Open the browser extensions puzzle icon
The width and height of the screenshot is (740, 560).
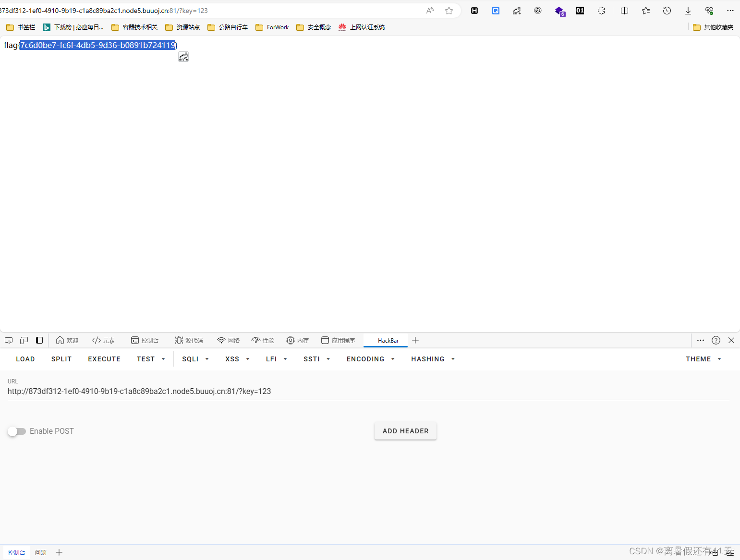[x=601, y=11]
